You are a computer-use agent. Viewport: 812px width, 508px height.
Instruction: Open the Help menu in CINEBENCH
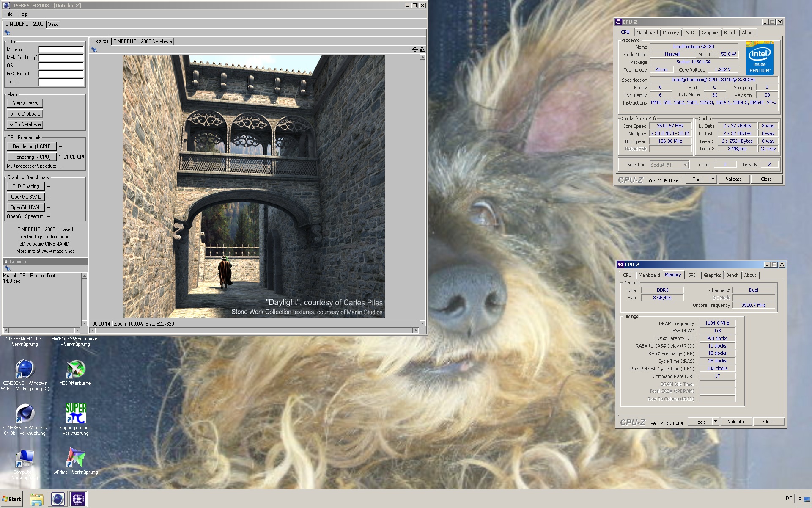pos(23,14)
